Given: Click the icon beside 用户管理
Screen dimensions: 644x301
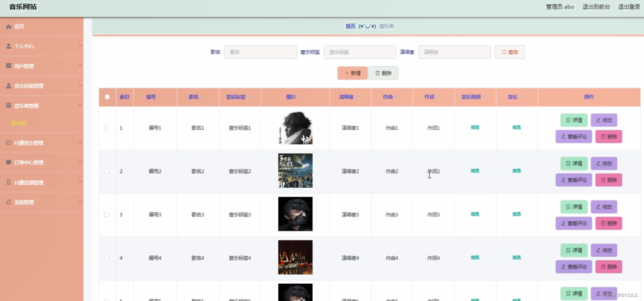Looking at the screenshot, I should coord(9,66).
